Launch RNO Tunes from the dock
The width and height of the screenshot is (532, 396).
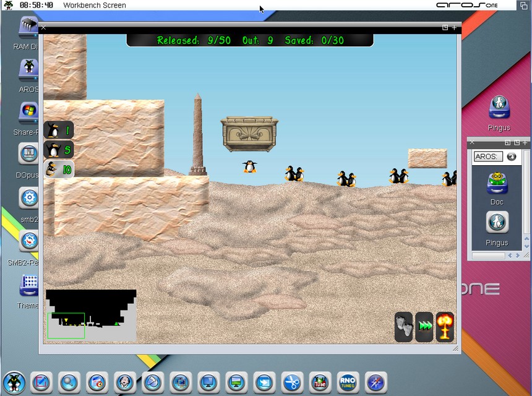(x=348, y=382)
